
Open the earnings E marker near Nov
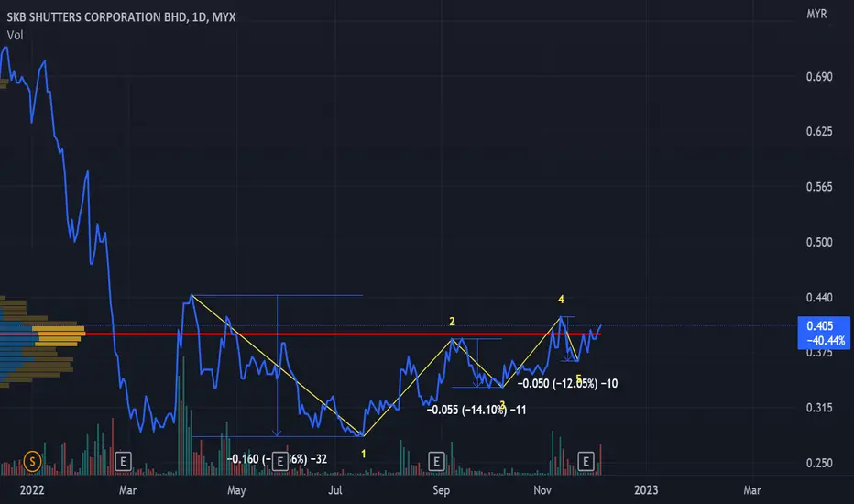(586, 462)
